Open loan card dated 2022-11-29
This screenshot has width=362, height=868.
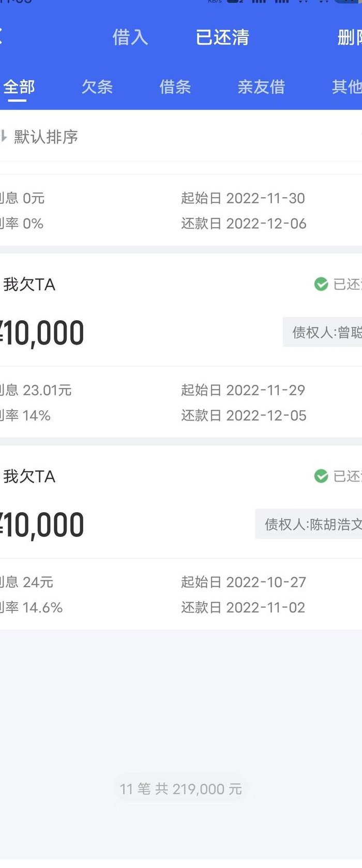point(181,346)
